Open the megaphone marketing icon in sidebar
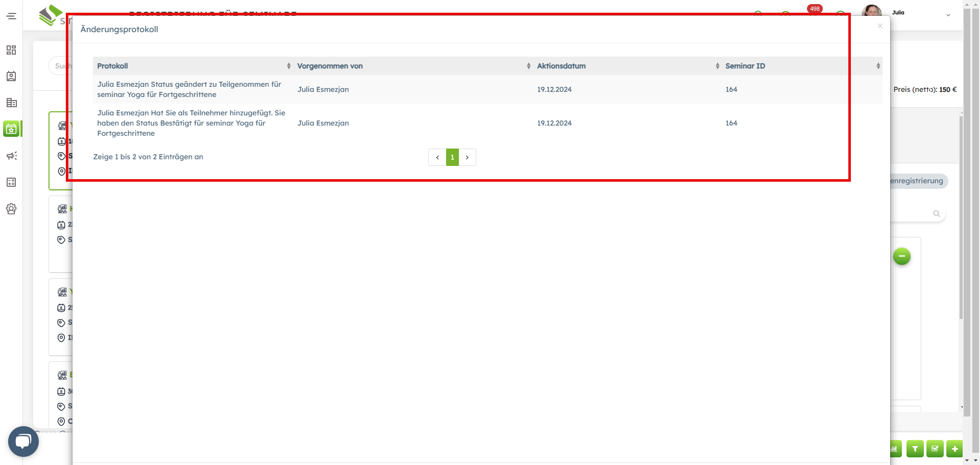980x465 pixels. [x=11, y=156]
